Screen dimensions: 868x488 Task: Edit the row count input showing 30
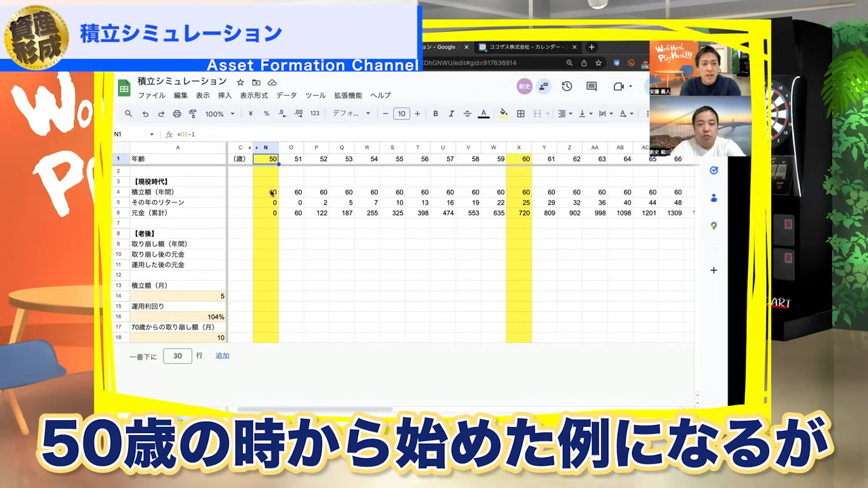pyautogui.click(x=177, y=355)
